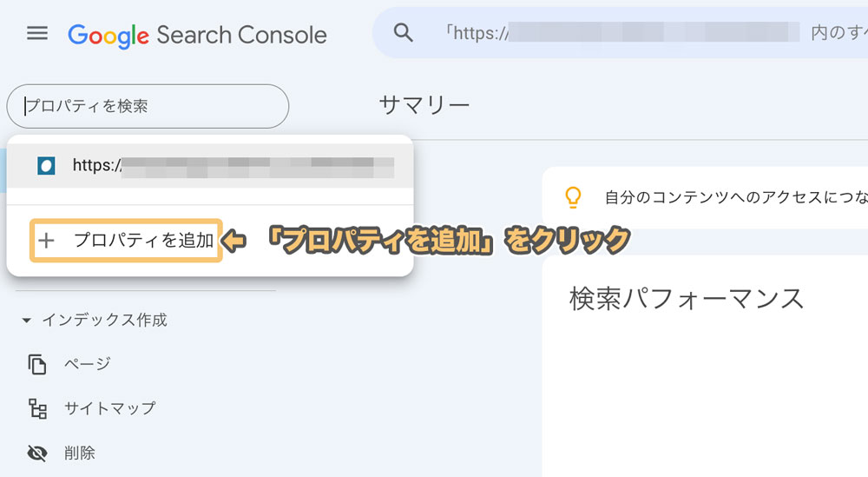Click the lightbulb tip icon

coord(573,197)
